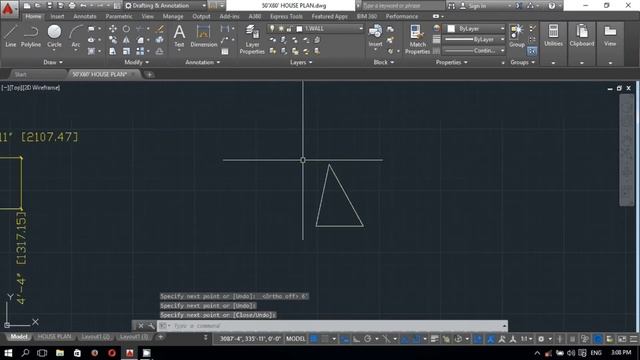Click the Model layout tab
The width and height of the screenshot is (640, 360).
pyautogui.click(x=19, y=337)
